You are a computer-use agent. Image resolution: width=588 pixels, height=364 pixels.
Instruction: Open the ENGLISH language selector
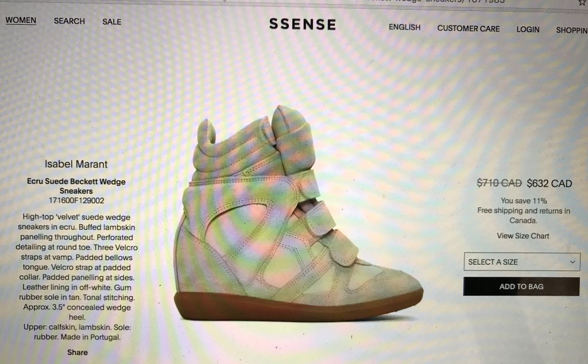click(405, 28)
